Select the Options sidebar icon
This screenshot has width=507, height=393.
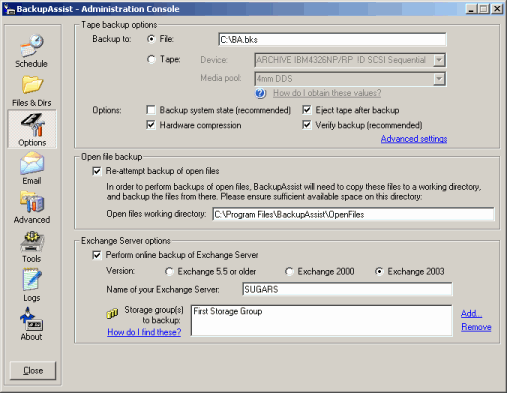pos(32,125)
